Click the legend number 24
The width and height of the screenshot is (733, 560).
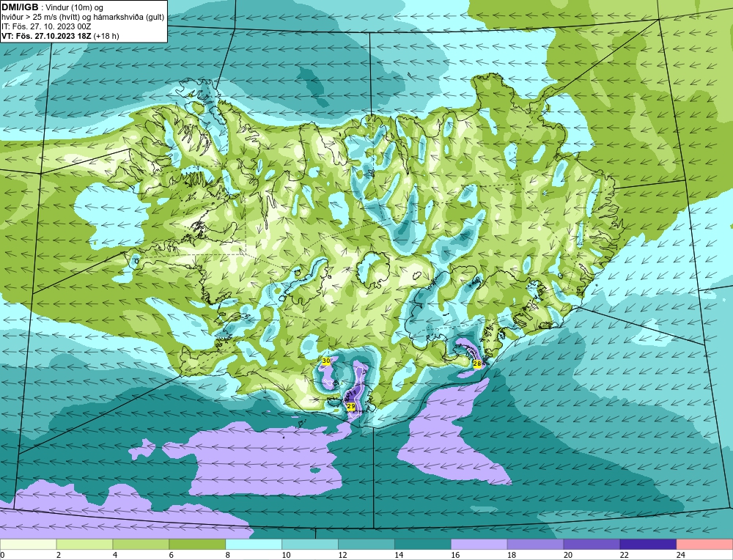681,555
